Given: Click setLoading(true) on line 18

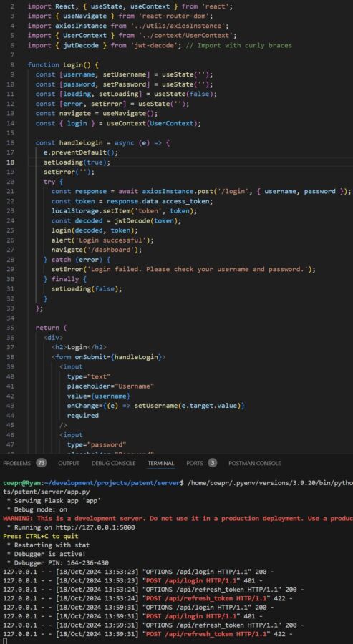Looking at the screenshot, I should coord(77,162).
